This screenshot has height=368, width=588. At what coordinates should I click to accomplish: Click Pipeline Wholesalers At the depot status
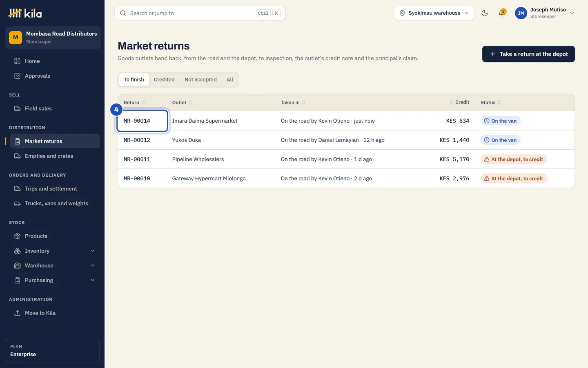(x=514, y=159)
